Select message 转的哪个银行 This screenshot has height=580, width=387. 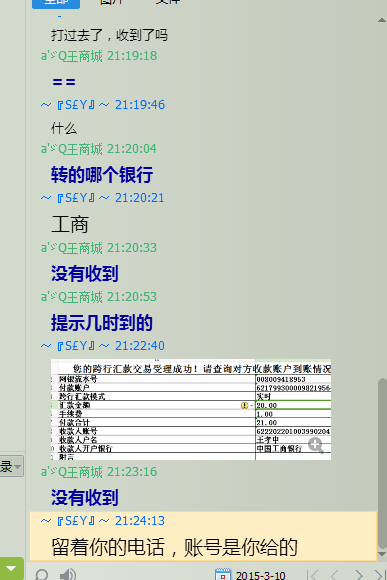[102, 175]
